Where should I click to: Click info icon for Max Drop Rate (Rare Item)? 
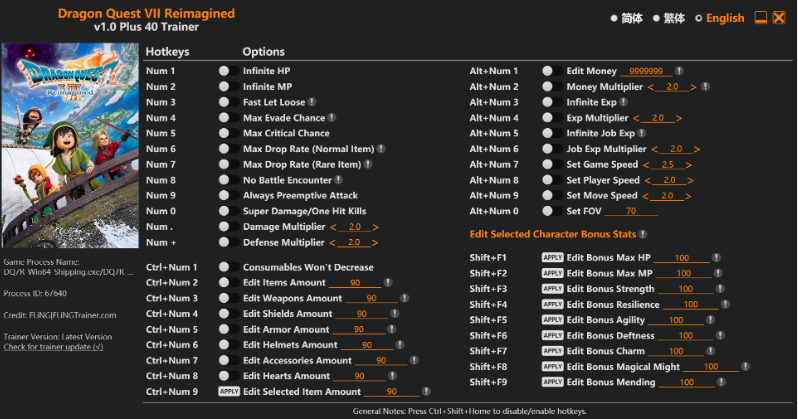click(368, 164)
